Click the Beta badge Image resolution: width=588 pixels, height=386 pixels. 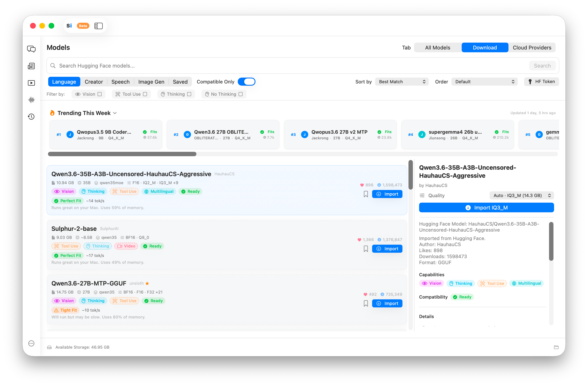[x=83, y=26]
